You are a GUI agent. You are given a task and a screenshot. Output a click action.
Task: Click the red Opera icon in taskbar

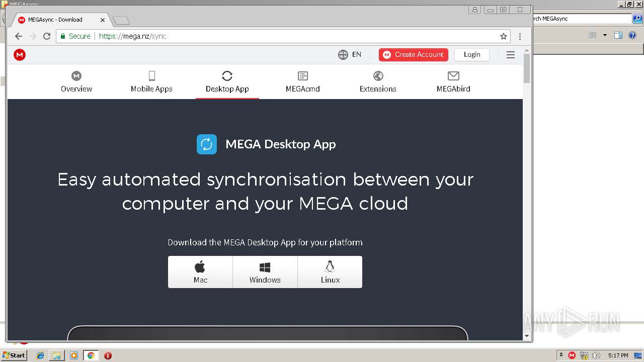click(108, 355)
